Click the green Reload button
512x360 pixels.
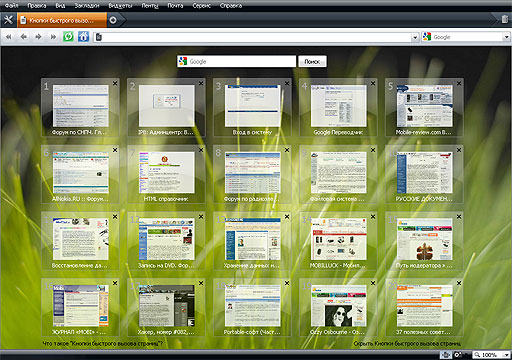[x=68, y=37]
